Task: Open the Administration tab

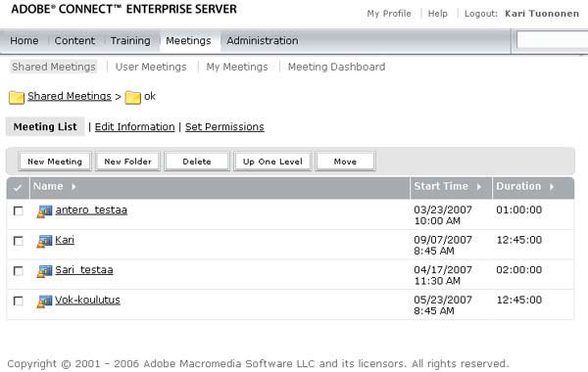Action: click(x=263, y=41)
